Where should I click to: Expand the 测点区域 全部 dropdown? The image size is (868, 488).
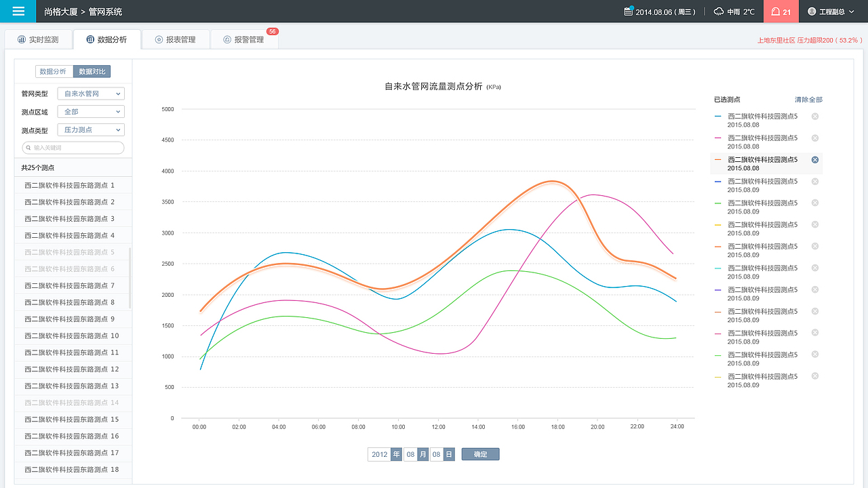click(x=90, y=111)
